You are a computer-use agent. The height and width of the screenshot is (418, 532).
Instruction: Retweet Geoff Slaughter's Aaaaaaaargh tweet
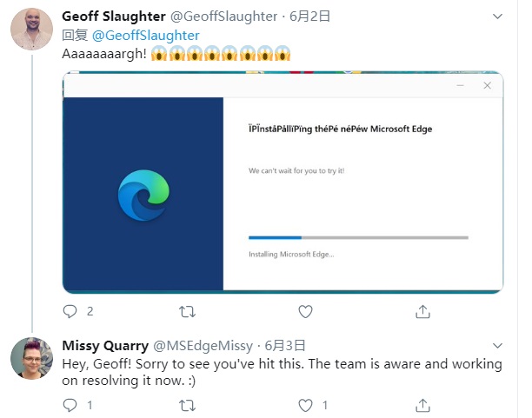(187, 311)
